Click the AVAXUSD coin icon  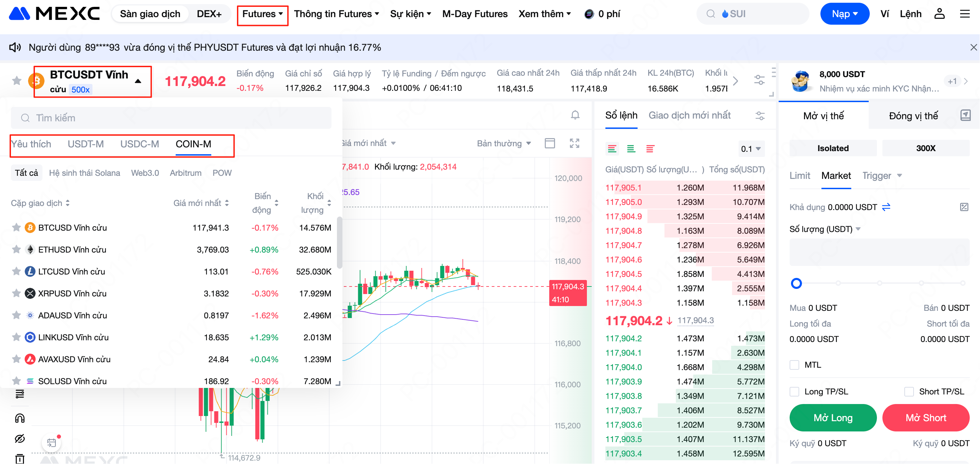[30, 359]
